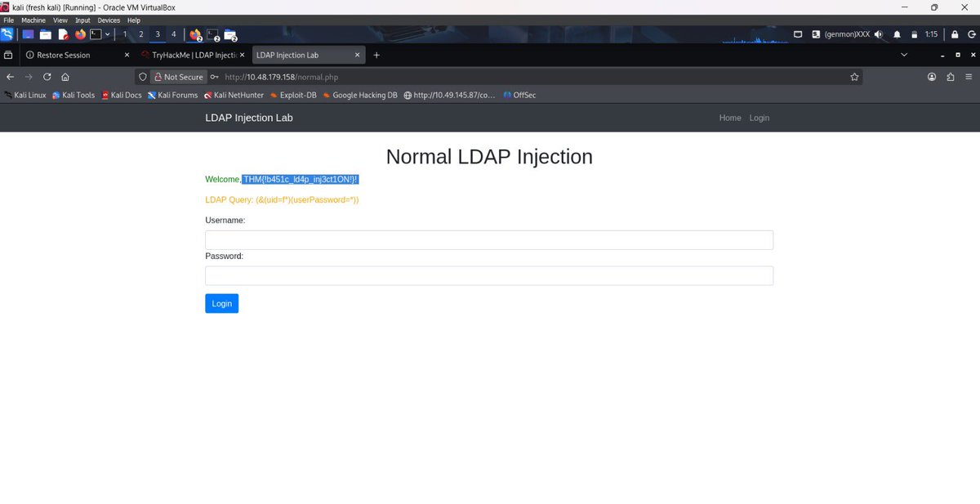Launch Firefox from the Kali panel launcher

80,34
